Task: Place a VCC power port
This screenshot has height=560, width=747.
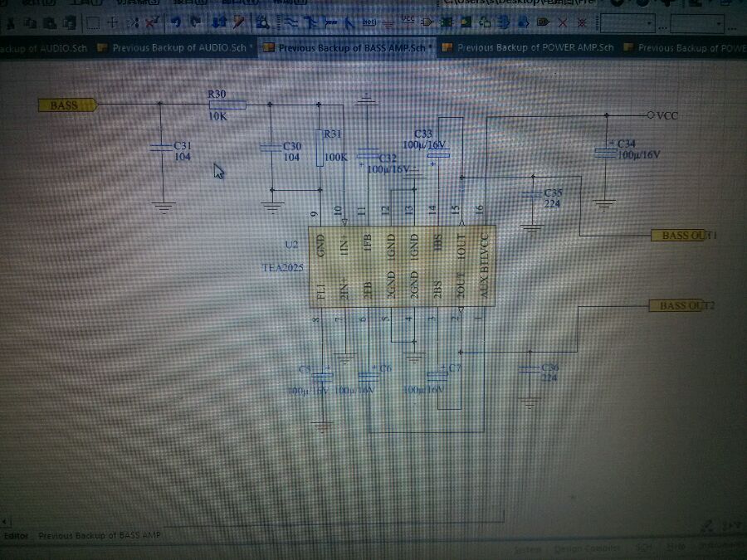Action: pos(408,21)
